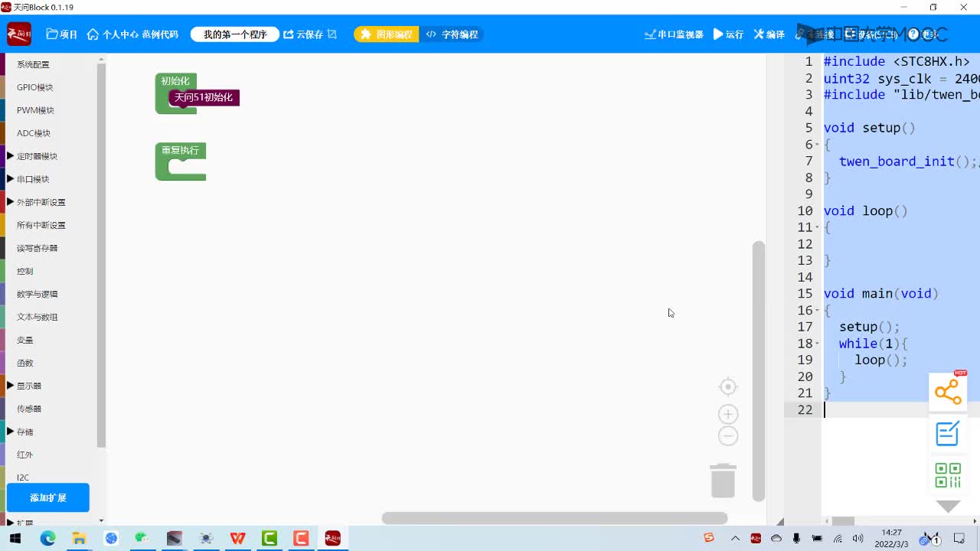Click the trash can icon
980x551 pixels.
(723, 481)
